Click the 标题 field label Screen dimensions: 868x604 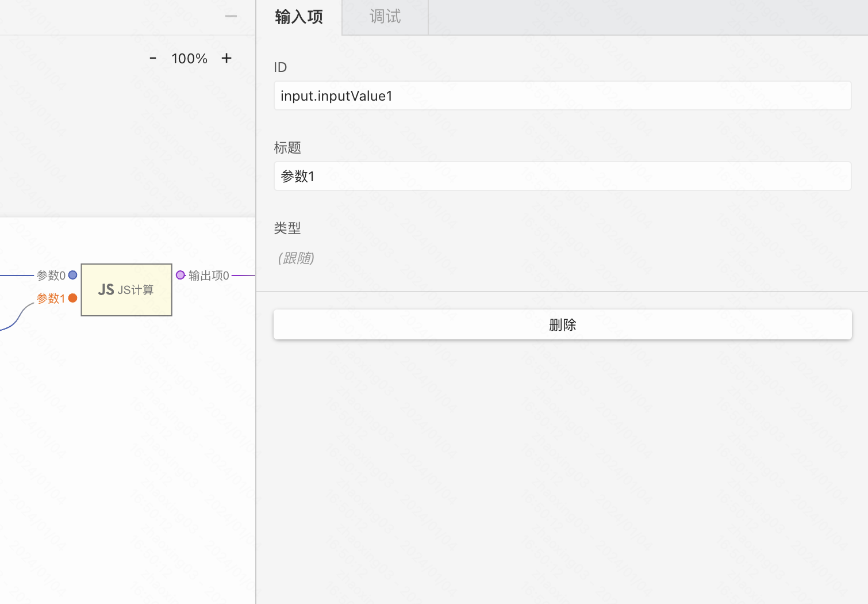pos(287,148)
